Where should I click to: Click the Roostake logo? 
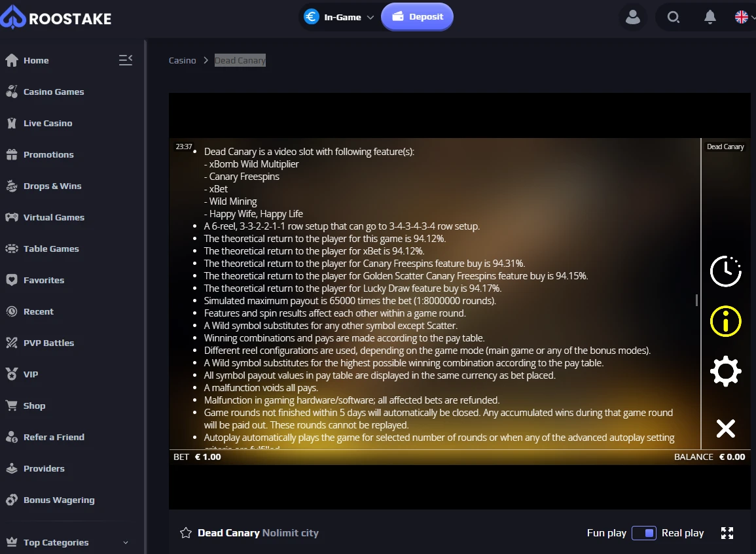pyautogui.click(x=56, y=18)
